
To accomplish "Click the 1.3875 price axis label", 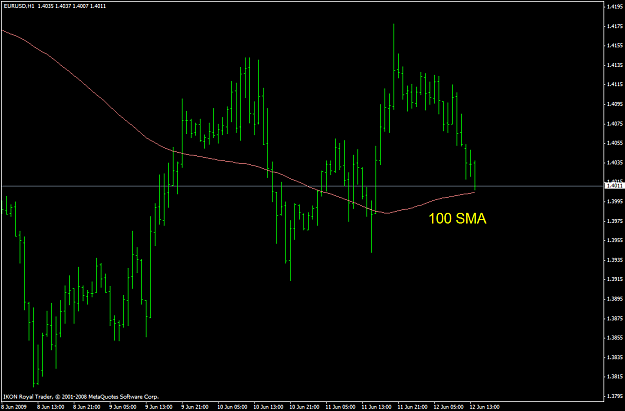I will click(614, 318).
